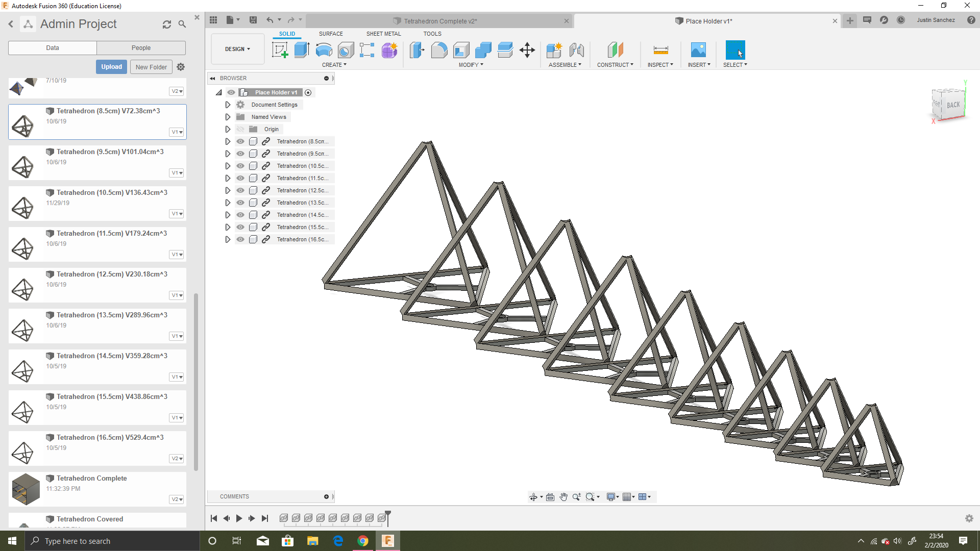Select the Measure tool
980x551 pixels.
pos(660,50)
